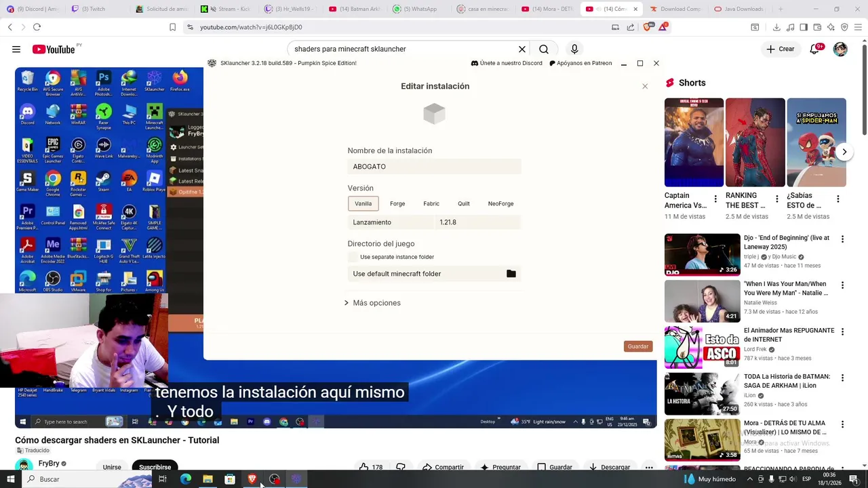This screenshot has height=488, width=868.
Task: Open Microsoft Edge from the taskbar
Action: click(x=185, y=479)
